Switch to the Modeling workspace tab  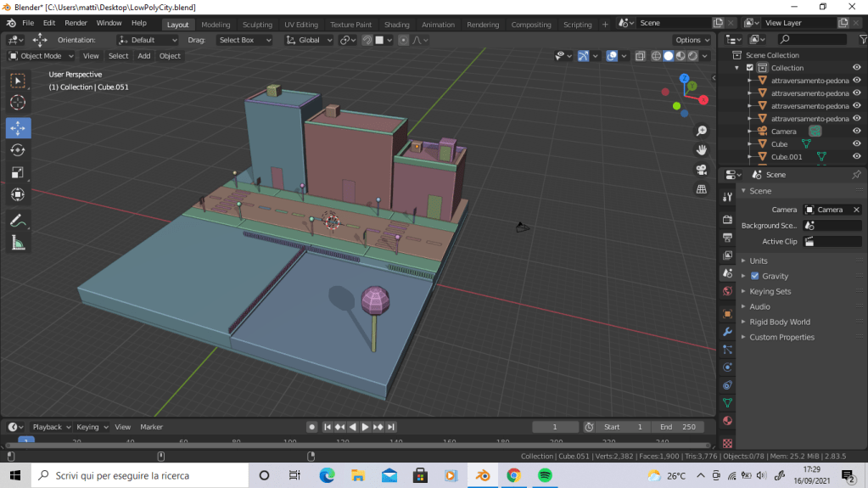click(x=216, y=25)
